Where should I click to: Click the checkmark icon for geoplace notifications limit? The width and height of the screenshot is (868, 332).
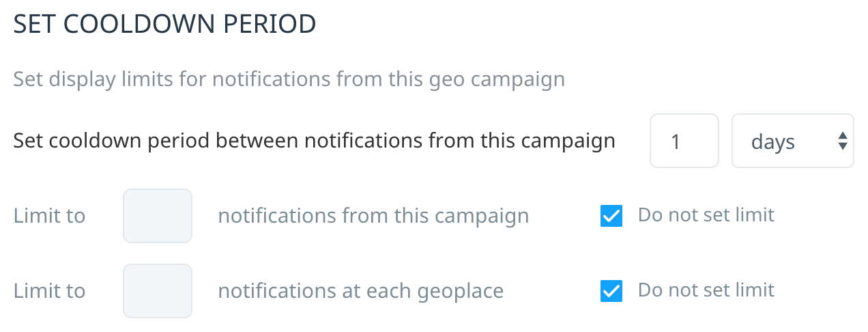point(611,291)
